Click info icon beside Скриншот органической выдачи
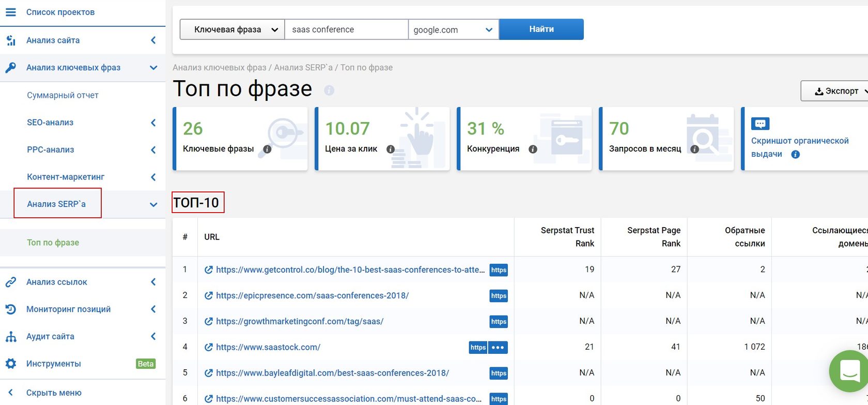868x405 pixels. 796,154
